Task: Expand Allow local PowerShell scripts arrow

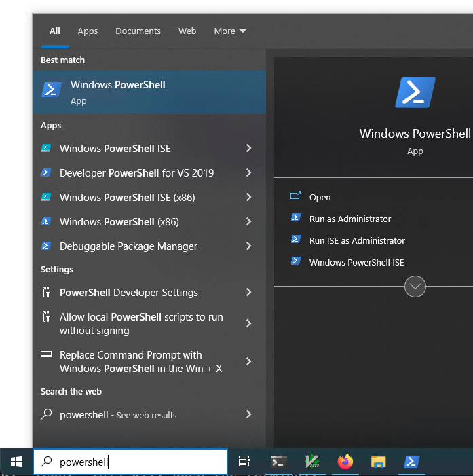Action: [x=249, y=323]
